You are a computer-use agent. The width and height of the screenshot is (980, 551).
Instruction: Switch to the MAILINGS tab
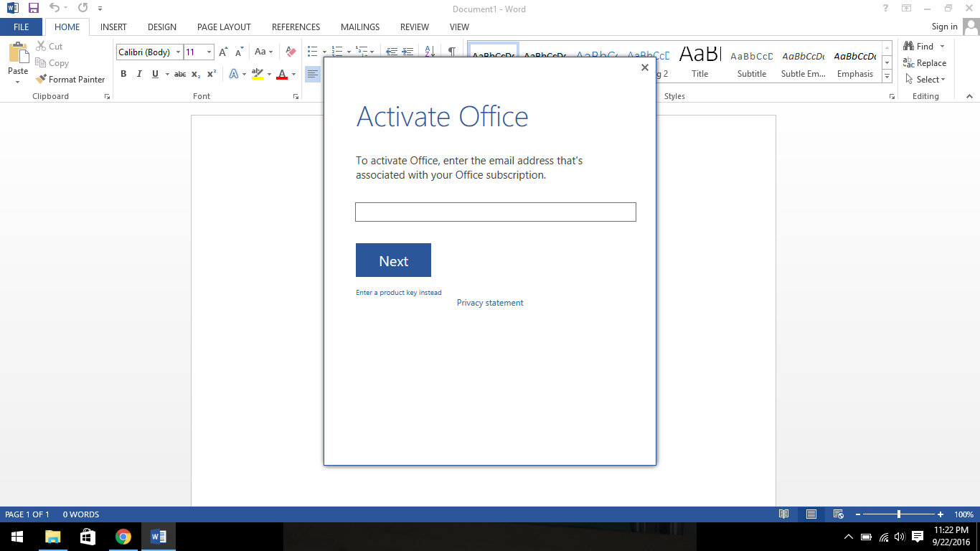[360, 27]
